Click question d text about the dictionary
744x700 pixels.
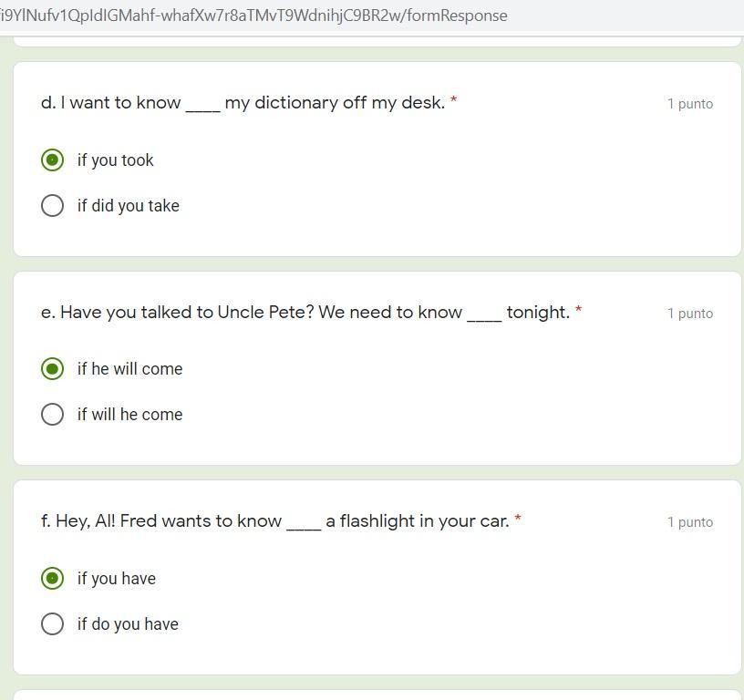(x=243, y=103)
